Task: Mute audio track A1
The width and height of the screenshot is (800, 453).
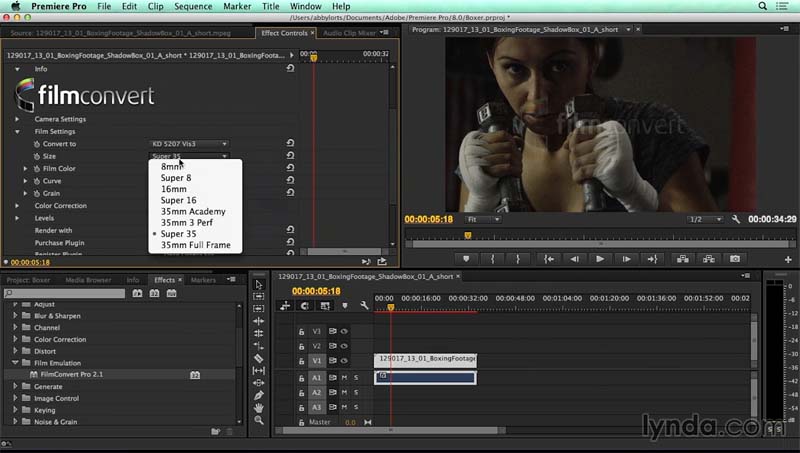Action: pyautogui.click(x=344, y=377)
